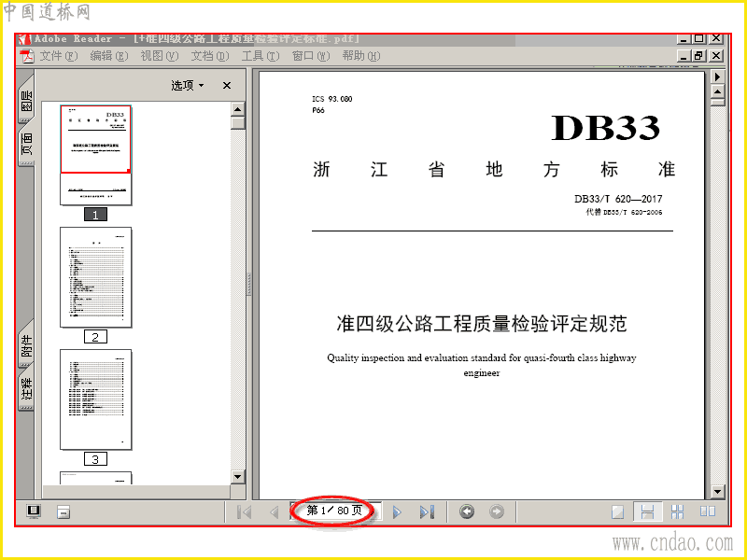Switch to the 注释 side tab
747x560 pixels.
coord(27,387)
